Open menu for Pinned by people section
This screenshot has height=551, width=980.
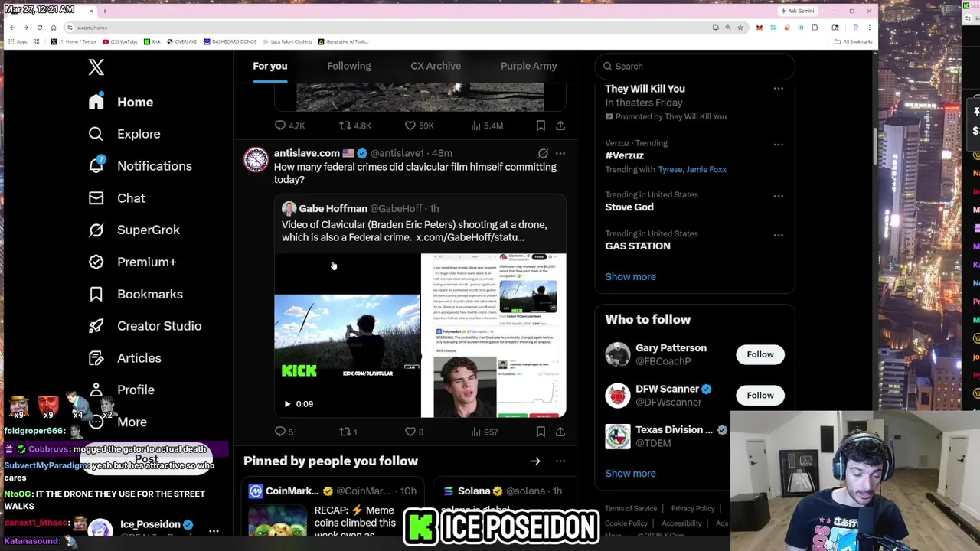click(x=560, y=461)
